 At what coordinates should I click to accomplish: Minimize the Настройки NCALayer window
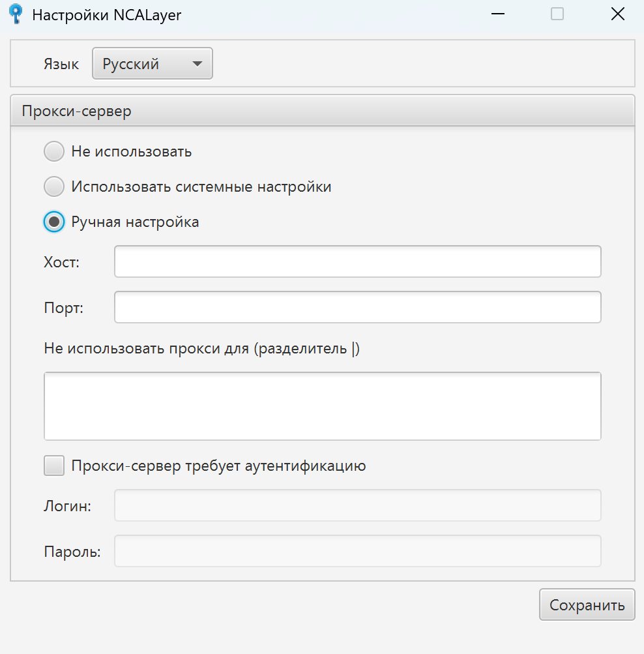498,14
